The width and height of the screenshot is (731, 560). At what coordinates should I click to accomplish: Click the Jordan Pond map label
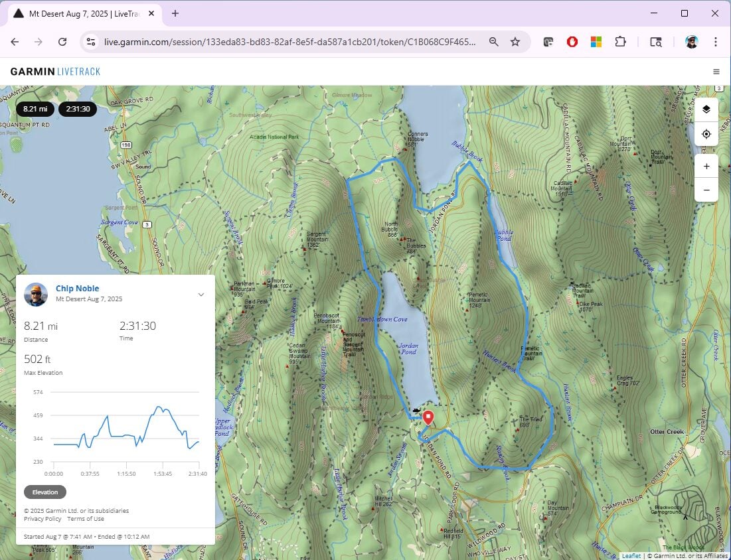click(409, 348)
